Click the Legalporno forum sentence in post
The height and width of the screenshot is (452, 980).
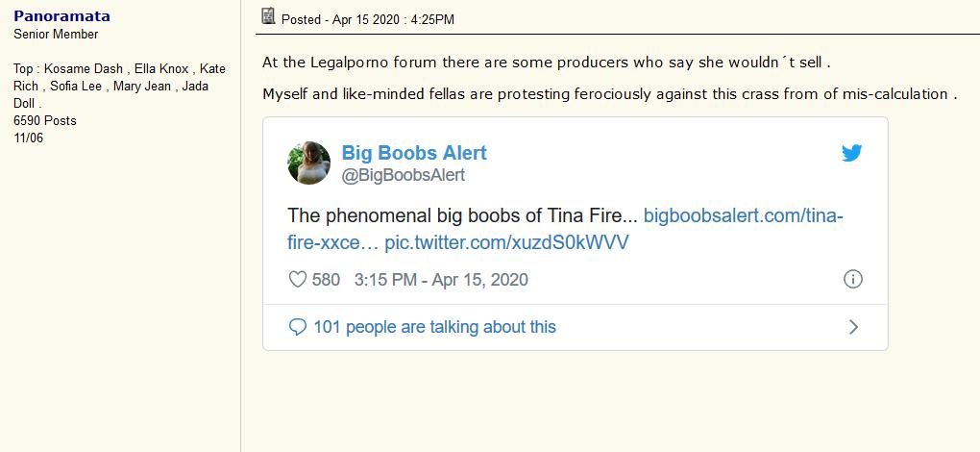546,63
